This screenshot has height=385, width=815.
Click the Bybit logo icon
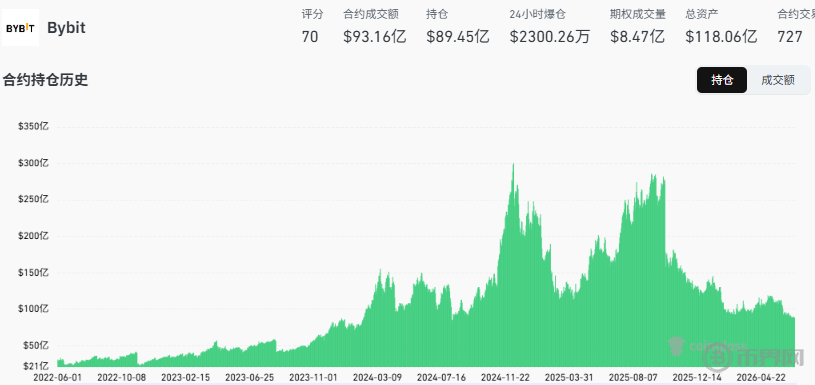click(20, 28)
